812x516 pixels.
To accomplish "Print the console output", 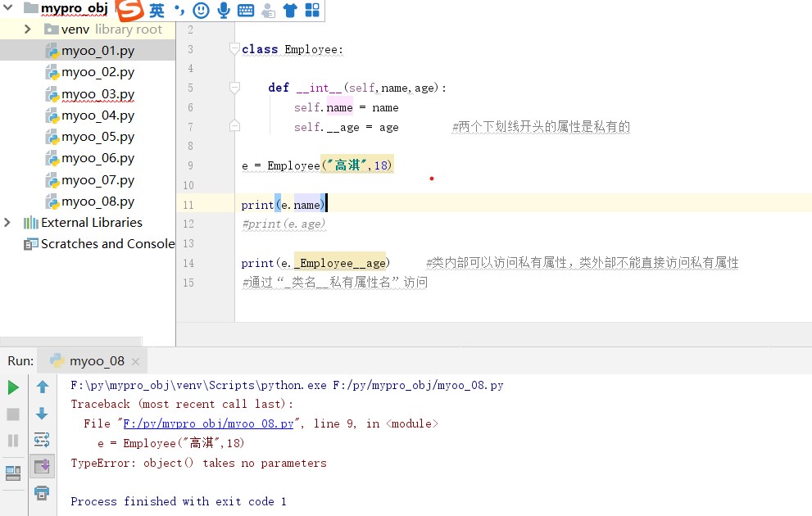I will (42, 492).
